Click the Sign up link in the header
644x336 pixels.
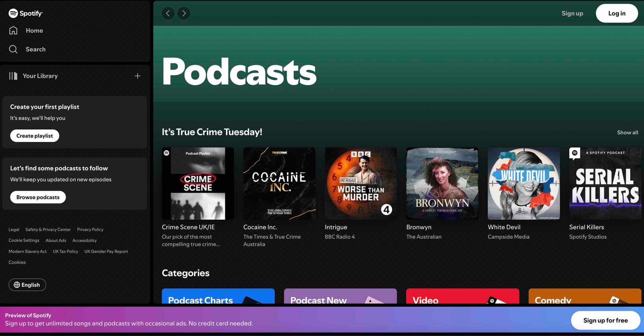point(572,13)
